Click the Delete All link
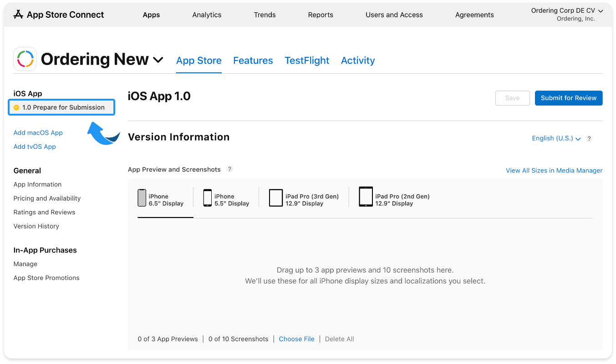This screenshot has width=616, height=364. [x=340, y=339]
